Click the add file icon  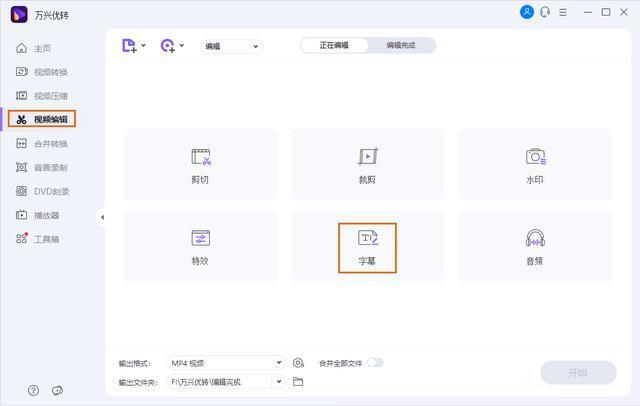point(129,45)
